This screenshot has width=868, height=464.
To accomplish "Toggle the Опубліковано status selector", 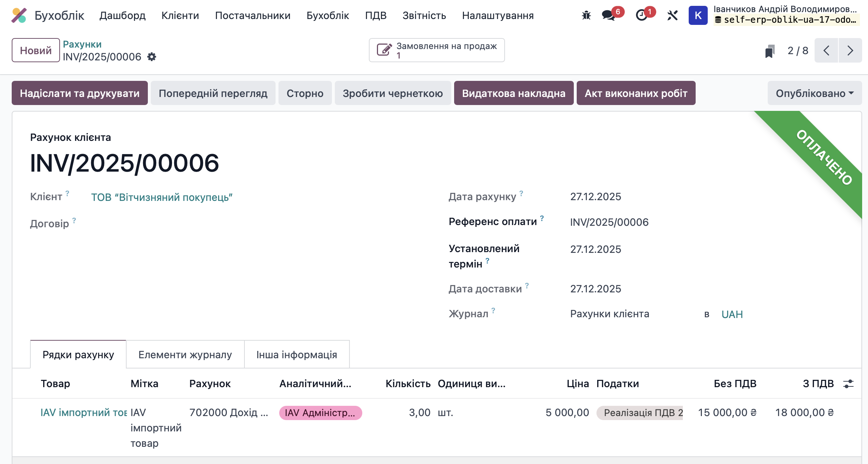I will click(810, 93).
